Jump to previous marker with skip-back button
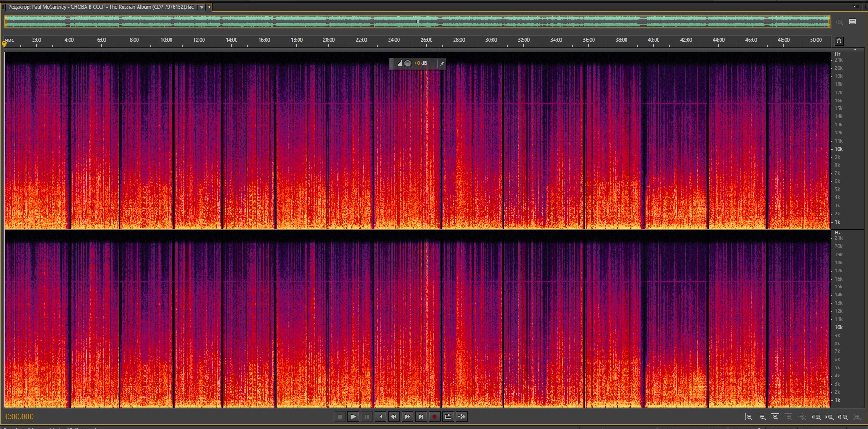 tap(380, 417)
